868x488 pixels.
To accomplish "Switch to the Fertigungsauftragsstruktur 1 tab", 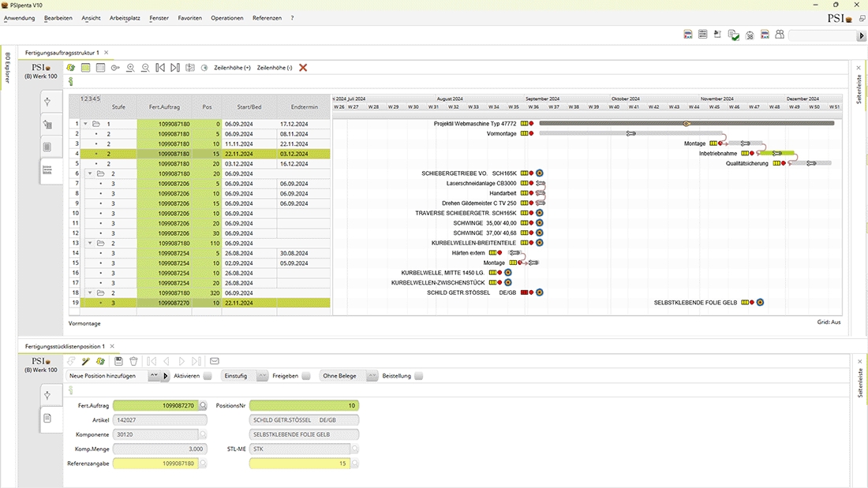I will tap(62, 53).
